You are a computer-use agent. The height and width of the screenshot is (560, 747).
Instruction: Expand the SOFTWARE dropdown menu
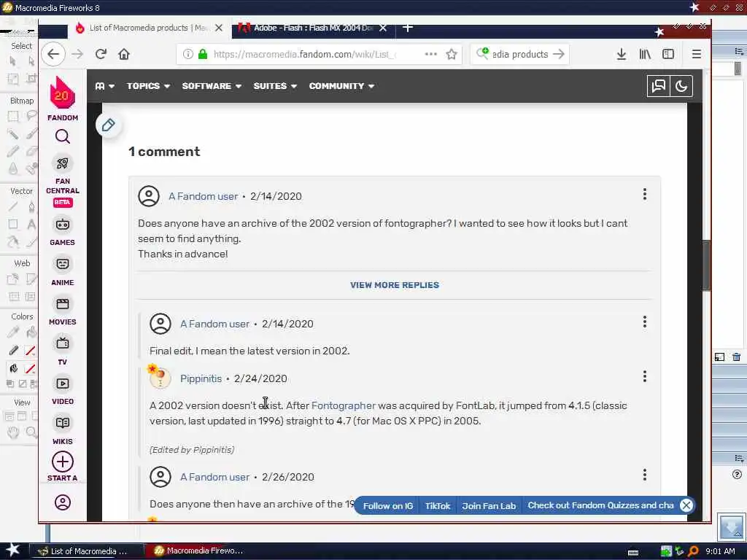tap(212, 86)
